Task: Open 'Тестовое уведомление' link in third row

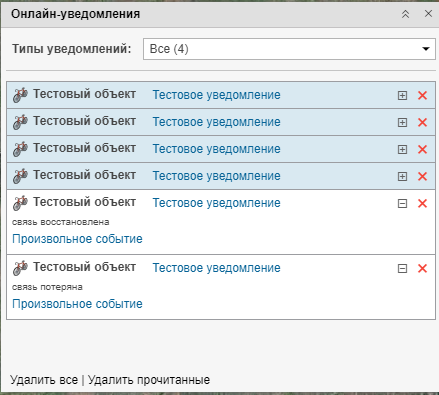Action: coord(216,149)
